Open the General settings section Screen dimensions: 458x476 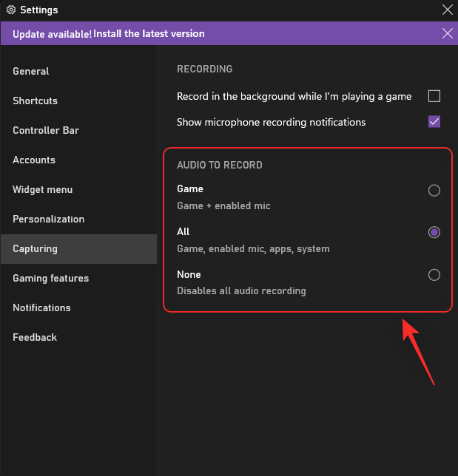[x=31, y=72]
